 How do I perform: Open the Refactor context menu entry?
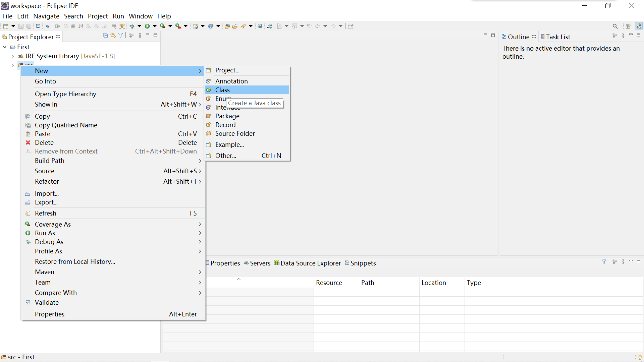112,181
